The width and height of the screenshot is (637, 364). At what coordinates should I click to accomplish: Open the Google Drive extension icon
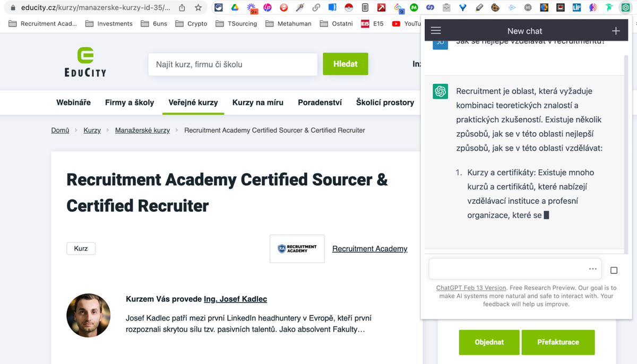click(x=234, y=8)
